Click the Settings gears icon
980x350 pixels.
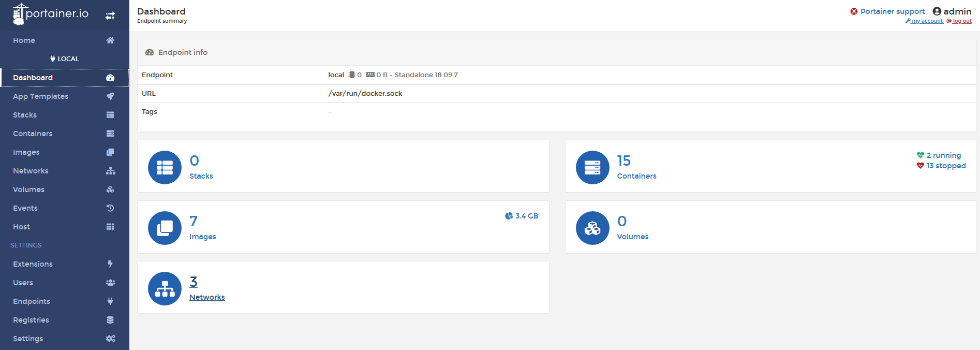[110, 339]
